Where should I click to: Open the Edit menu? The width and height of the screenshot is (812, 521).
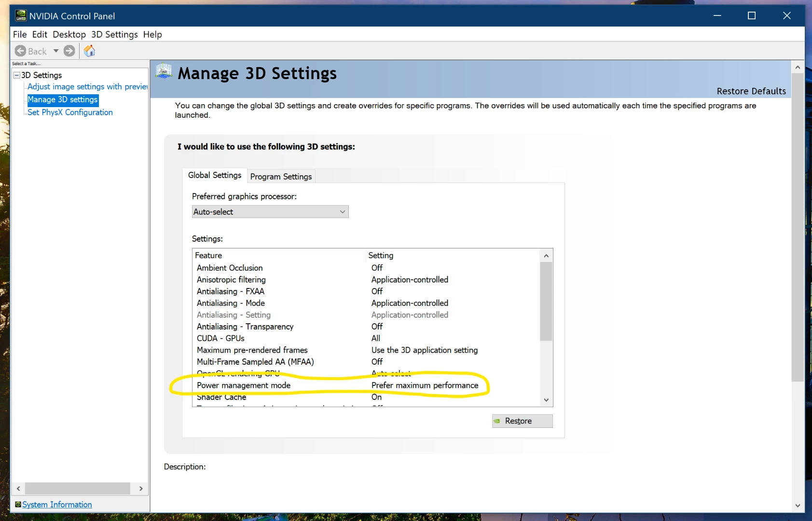click(x=40, y=34)
